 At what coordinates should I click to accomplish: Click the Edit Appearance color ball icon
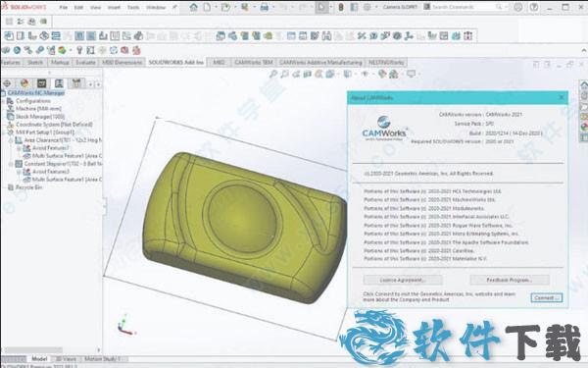[x=382, y=74]
